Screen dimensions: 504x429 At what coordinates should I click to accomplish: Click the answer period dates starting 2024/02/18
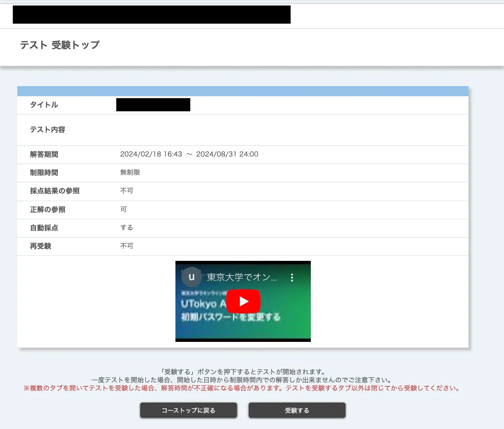pyautogui.click(x=189, y=154)
